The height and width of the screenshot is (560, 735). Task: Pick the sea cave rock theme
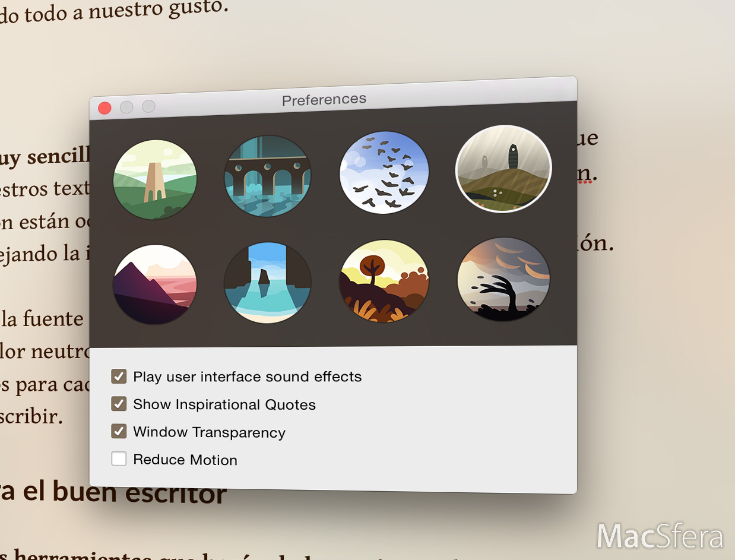click(x=268, y=283)
